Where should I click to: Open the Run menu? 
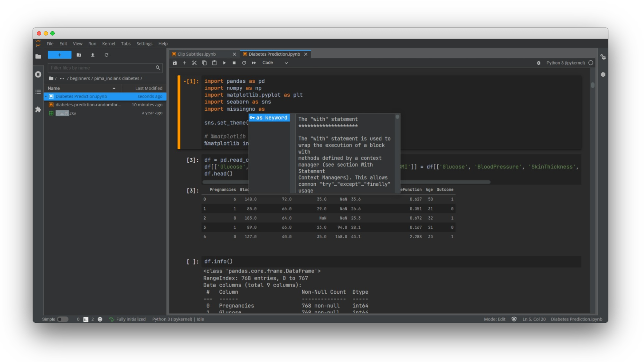pyautogui.click(x=92, y=44)
